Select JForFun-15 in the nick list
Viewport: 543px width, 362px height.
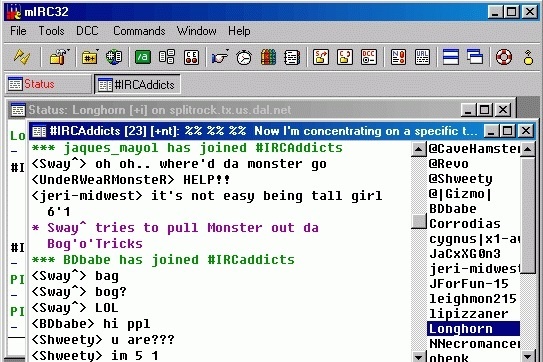tap(474, 284)
